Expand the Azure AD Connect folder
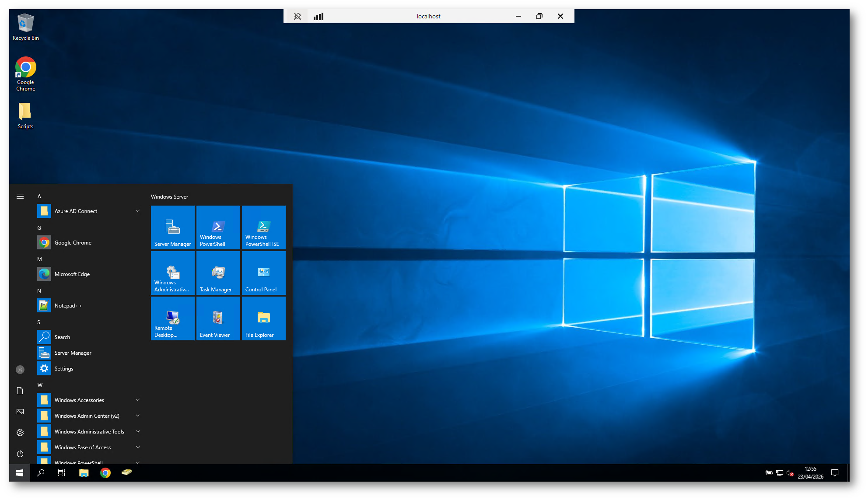868x500 pixels. click(89, 211)
